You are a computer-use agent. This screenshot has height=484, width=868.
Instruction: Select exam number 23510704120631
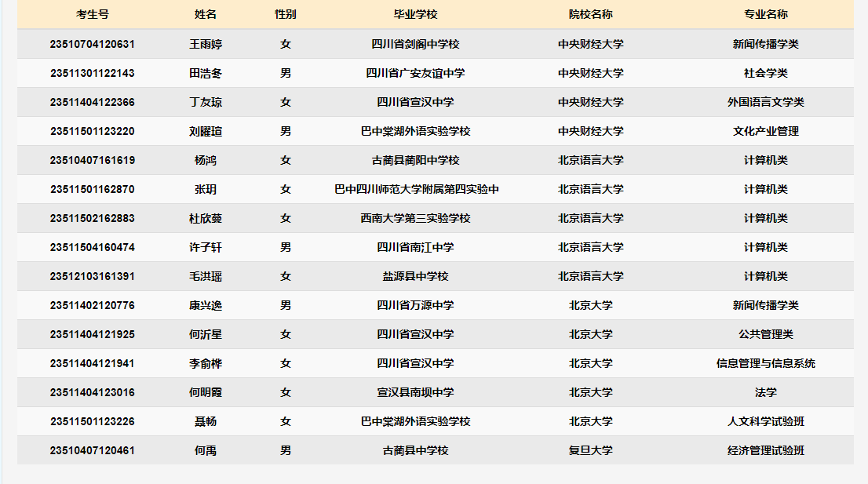(93, 44)
